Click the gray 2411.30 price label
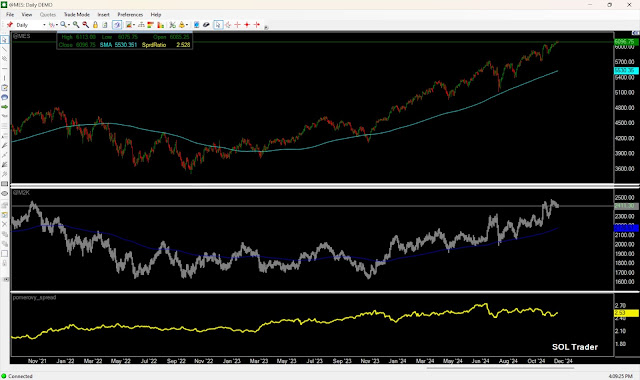The image size is (640, 380). [626, 206]
